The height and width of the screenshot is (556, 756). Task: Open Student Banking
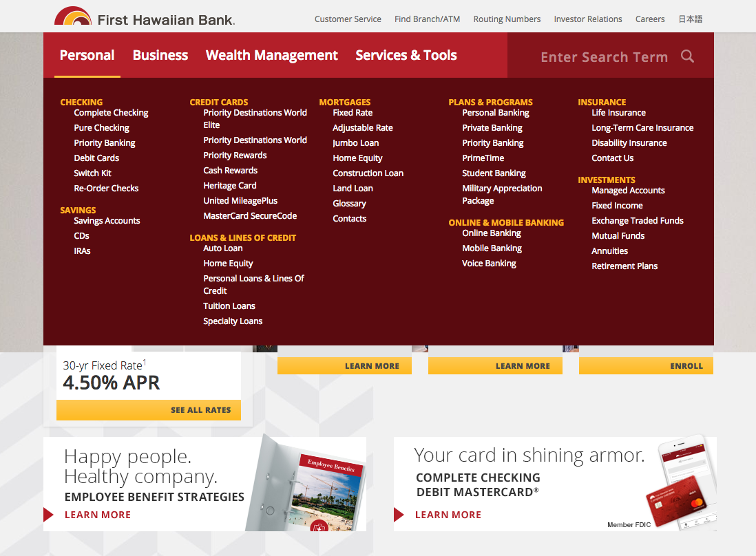494,173
